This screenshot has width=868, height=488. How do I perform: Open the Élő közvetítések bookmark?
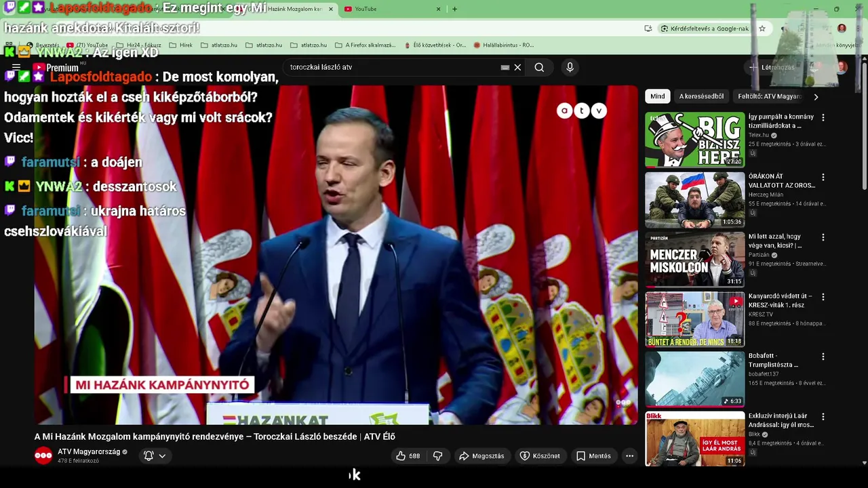pyautogui.click(x=435, y=45)
